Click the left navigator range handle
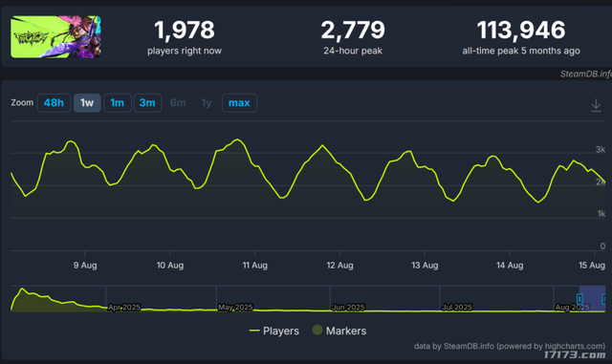 point(579,299)
